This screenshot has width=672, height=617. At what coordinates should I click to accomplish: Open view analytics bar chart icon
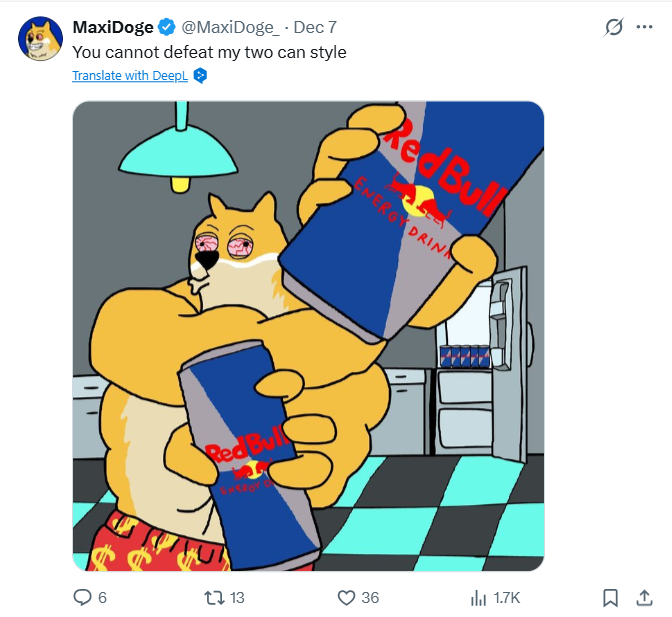click(478, 597)
